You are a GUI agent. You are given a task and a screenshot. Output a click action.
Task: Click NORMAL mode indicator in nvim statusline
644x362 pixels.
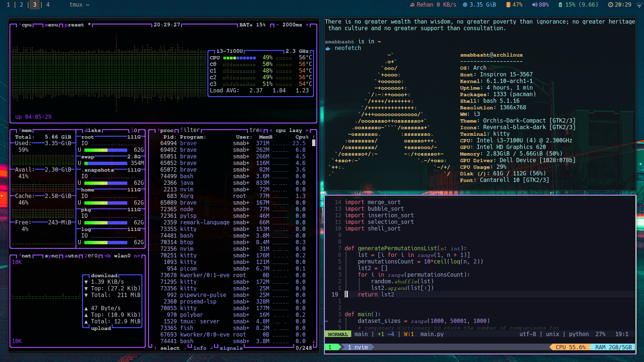[x=338, y=334]
